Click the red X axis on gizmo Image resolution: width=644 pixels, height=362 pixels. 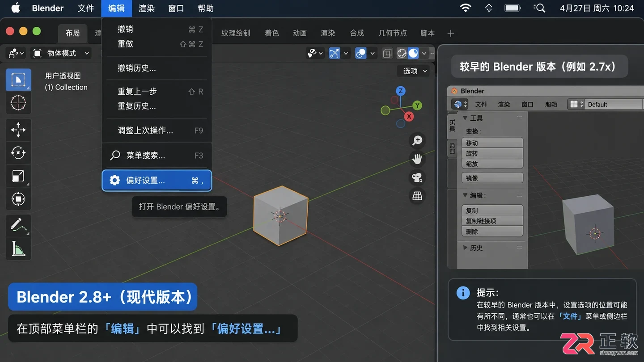[x=409, y=116]
